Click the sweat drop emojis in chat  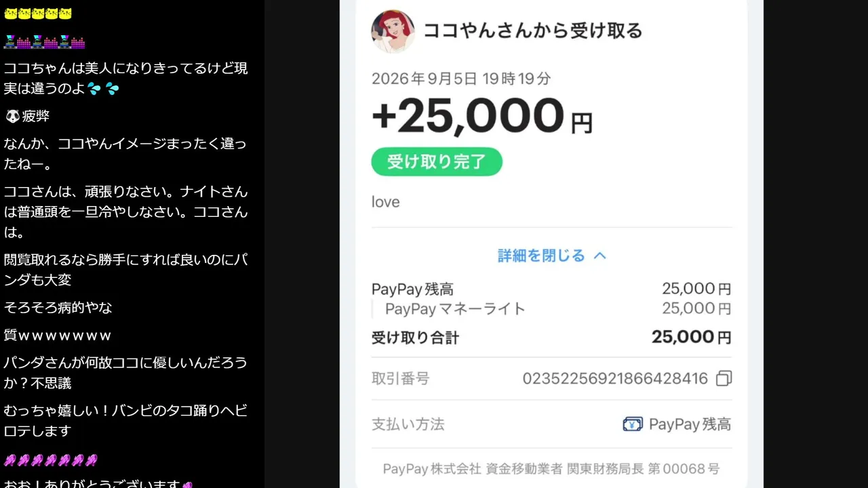coord(103,89)
